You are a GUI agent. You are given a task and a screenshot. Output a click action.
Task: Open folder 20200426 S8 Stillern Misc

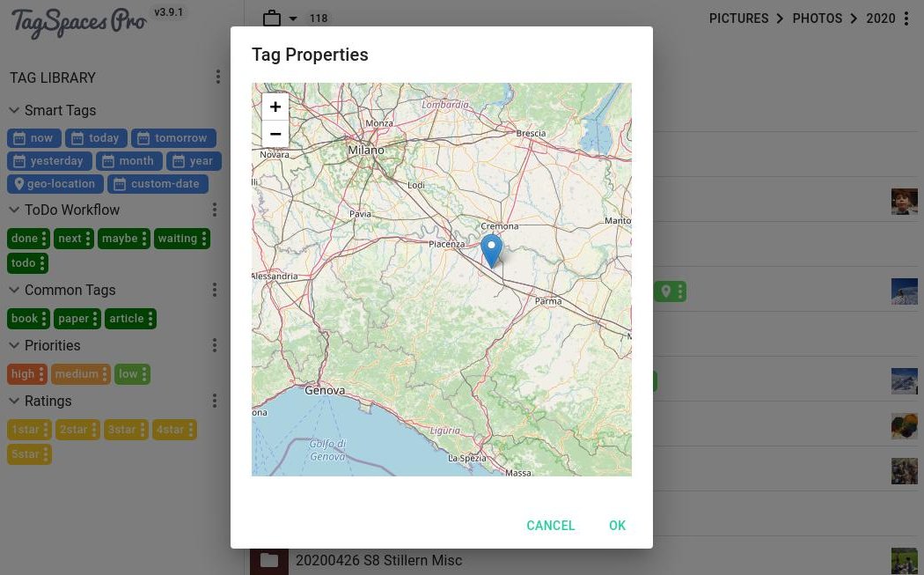click(x=378, y=560)
